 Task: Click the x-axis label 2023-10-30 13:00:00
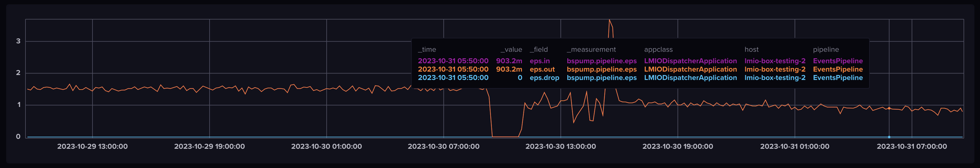pos(560,146)
